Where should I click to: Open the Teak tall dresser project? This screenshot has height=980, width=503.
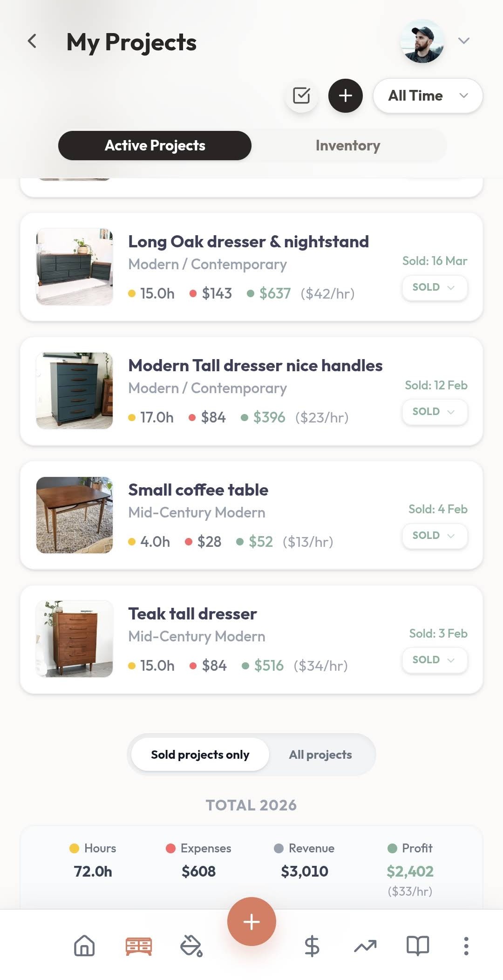251,640
